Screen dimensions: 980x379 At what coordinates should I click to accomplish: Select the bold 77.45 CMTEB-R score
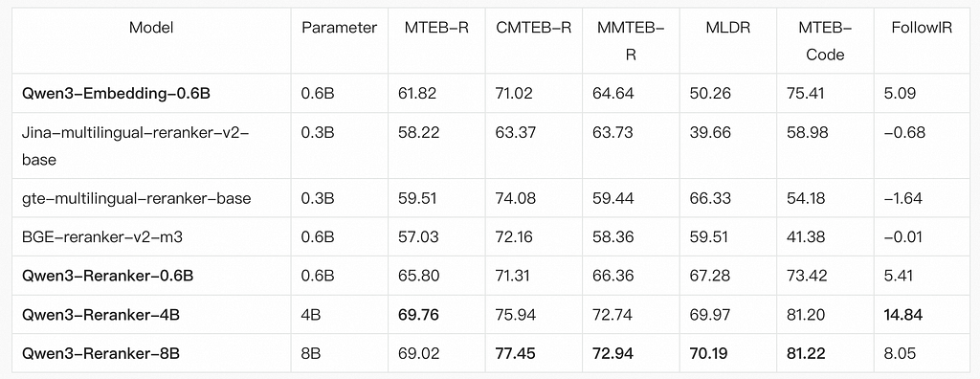[515, 354]
